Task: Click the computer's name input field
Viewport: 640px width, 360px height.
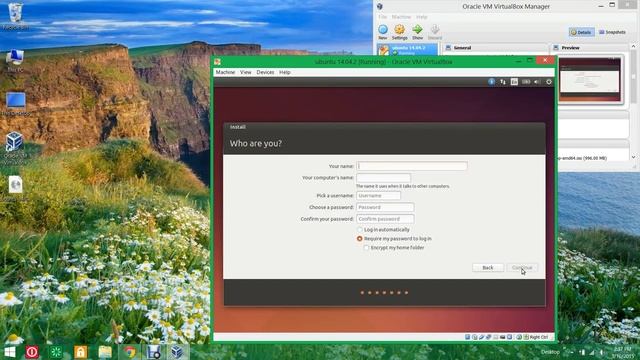Action: [x=383, y=178]
